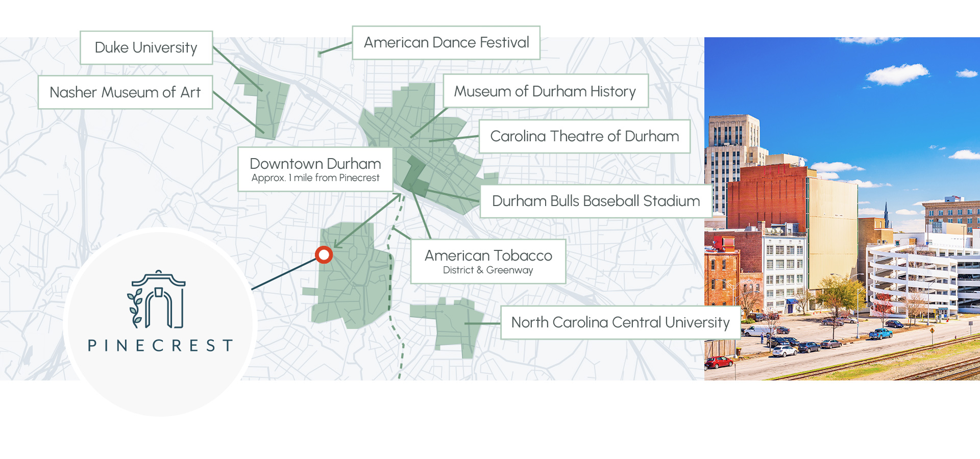This screenshot has height=459, width=980.
Task: Click the Nasher Museum of Art label
Action: [x=125, y=92]
